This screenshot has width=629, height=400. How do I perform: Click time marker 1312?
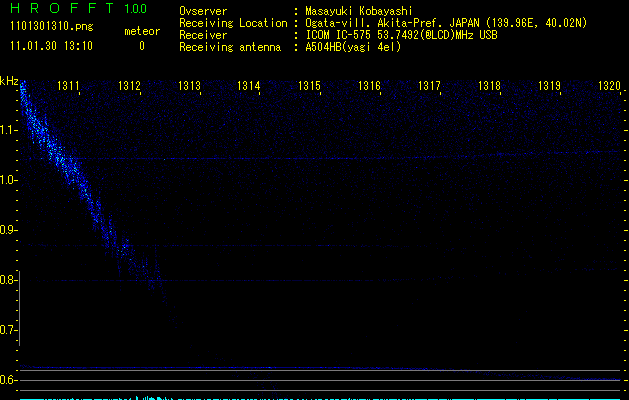[129, 86]
